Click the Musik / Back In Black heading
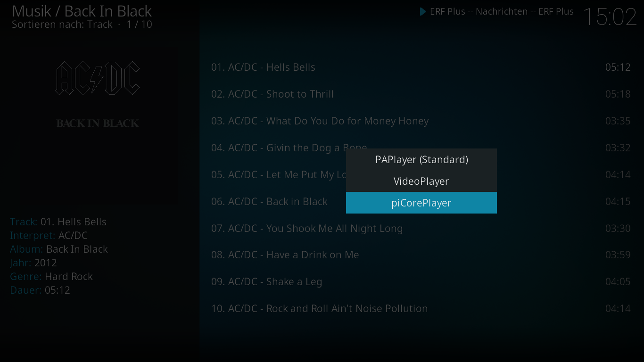The height and width of the screenshot is (362, 644). click(82, 11)
